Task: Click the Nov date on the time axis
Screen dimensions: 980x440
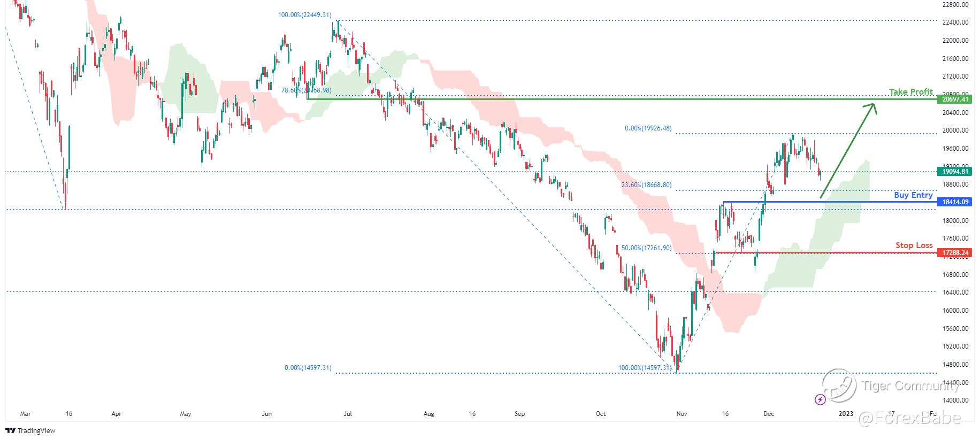Action: (x=682, y=414)
